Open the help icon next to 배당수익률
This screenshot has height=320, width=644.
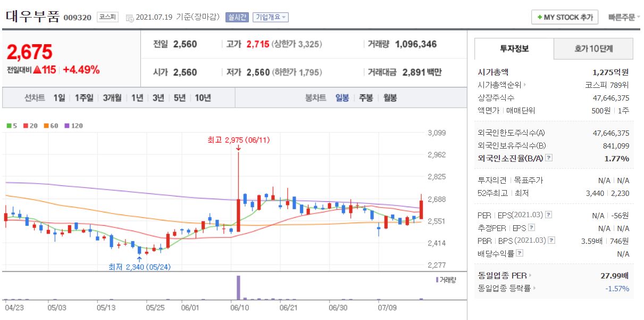[518, 252]
